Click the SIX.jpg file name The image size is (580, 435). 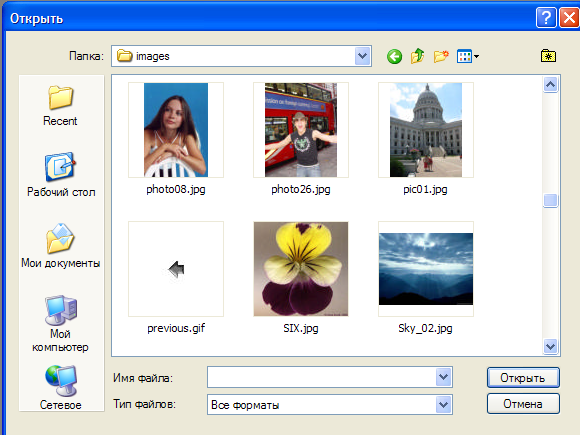pyautogui.click(x=301, y=328)
